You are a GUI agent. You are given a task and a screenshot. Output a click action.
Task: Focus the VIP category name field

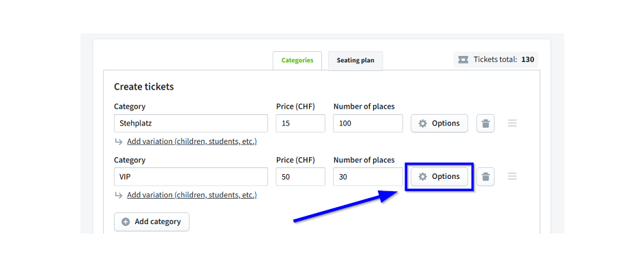[x=191, y=176]
